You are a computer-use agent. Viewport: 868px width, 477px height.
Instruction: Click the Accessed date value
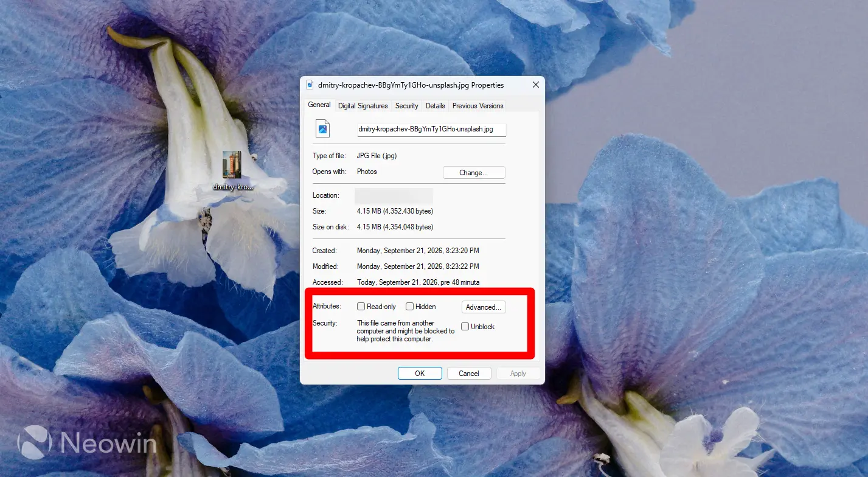point(418,282)
